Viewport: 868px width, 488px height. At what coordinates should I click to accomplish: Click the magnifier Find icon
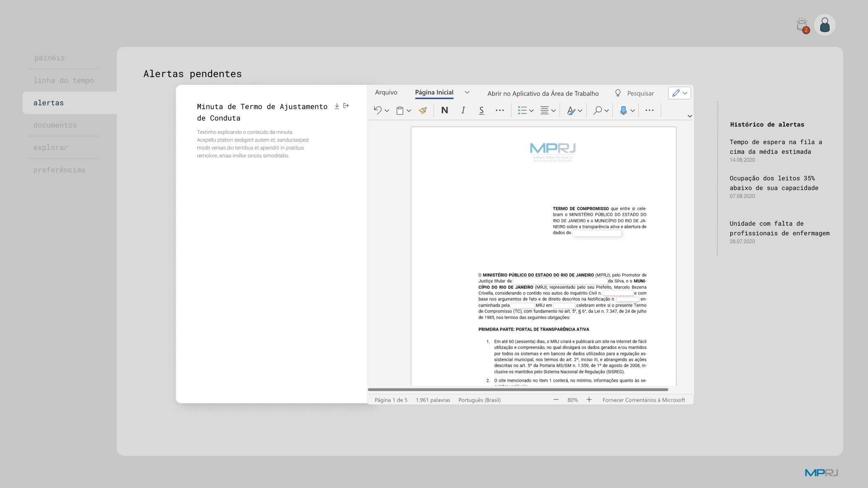[x=597, y=110]
